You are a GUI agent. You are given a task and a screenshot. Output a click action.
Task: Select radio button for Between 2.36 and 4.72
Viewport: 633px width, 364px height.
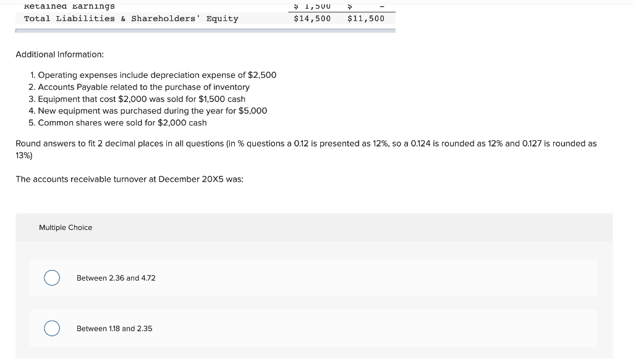tap(52, 278)
